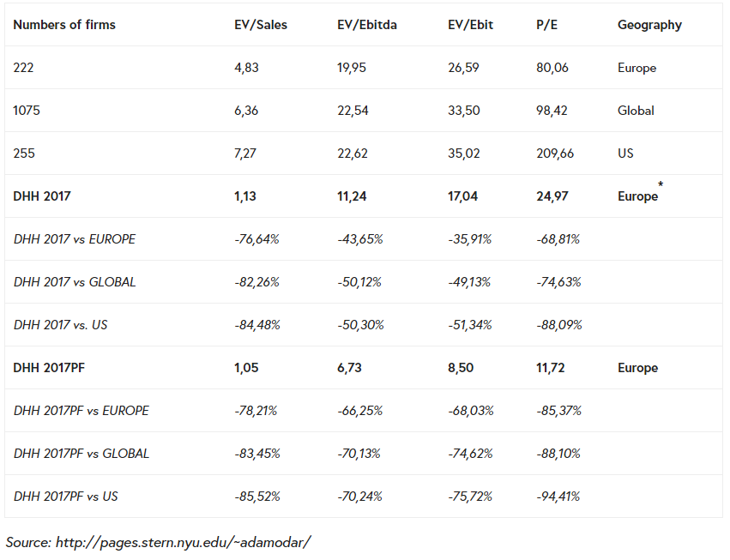This screenshot has width=730, height=560.
Task: Click the DHH 2017 EV/Sales value 1,13
Action: [x=245, y=196]
